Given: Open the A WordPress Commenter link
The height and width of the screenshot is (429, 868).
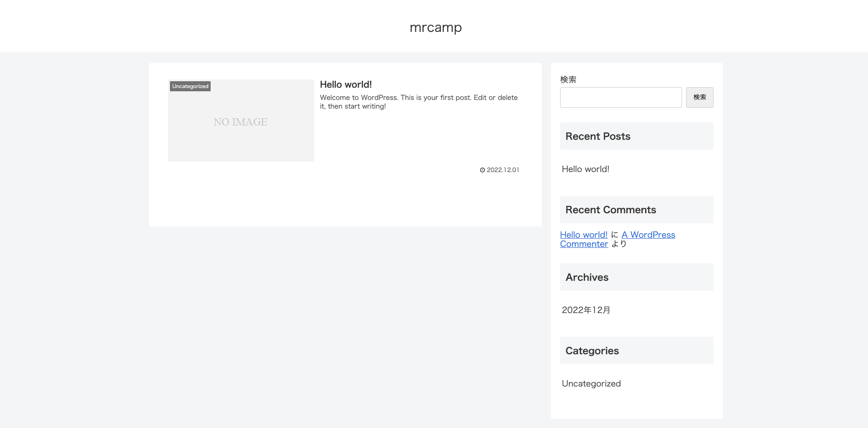Looking at the screenshot, I should click(648, 235).
